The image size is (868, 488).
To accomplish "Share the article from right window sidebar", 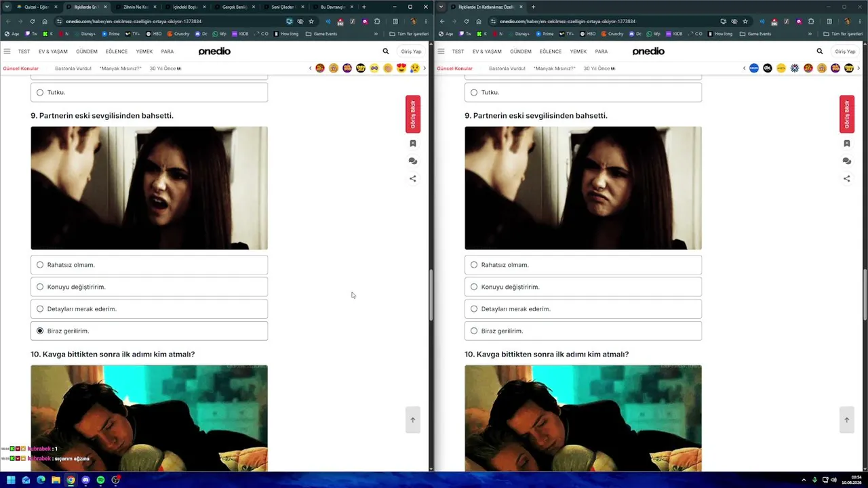I will 847,179.
